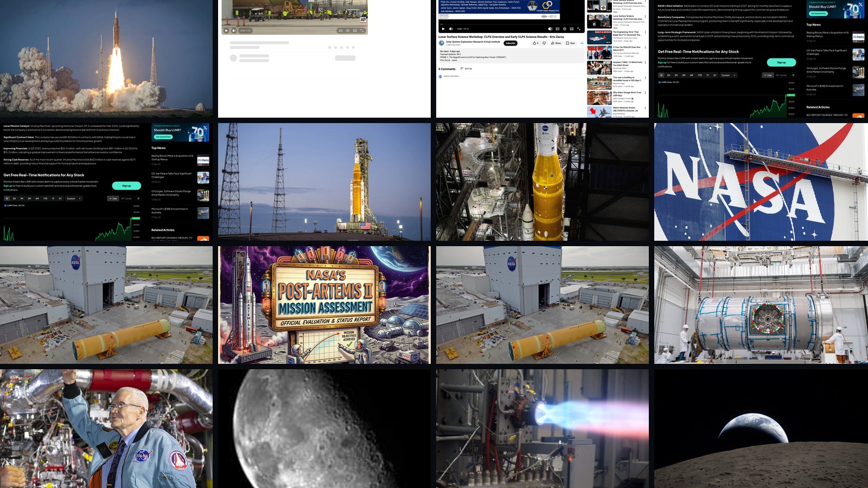The image size is (868, 488).
Task: Enter fullscreen on the AP video player
Action: tap(362, 30)
